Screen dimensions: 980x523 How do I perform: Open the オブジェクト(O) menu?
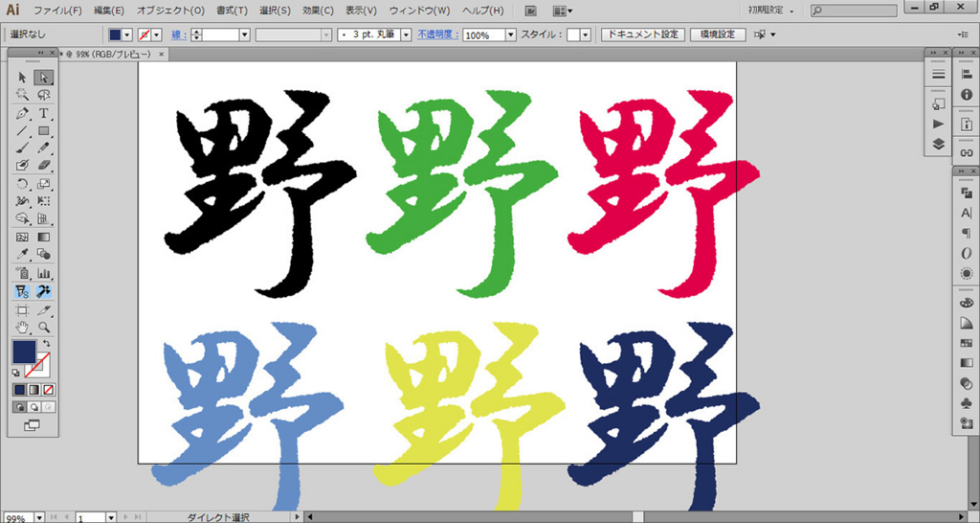170,11
